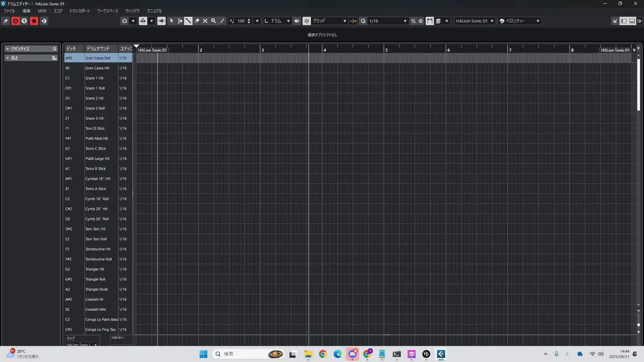
Task: Open the setup window layout gear icon
Action: [x=640, y=21]
